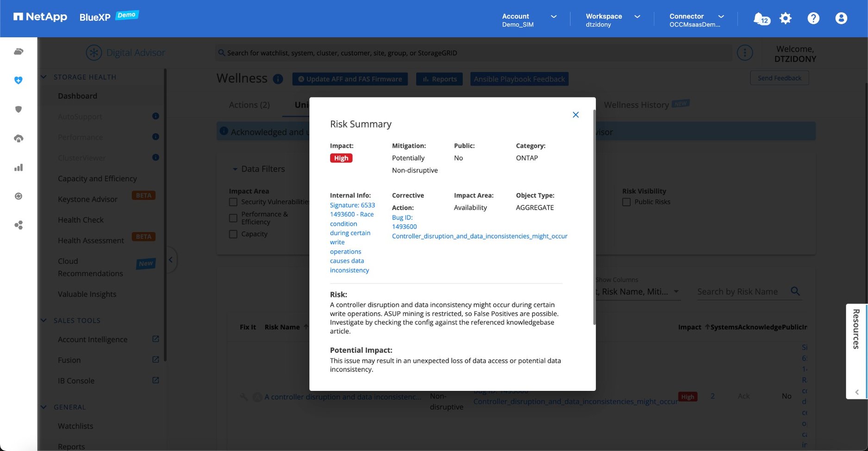Collapse the Storage Health section
Viewport: 868px width, 451px height.
point(44,77)
